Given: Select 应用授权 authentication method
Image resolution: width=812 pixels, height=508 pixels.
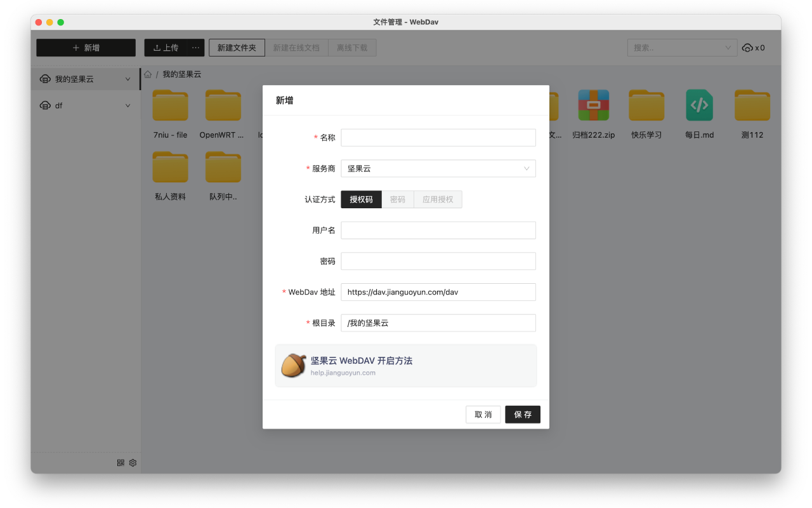Looking at the screenshot, I should point(438,199).
